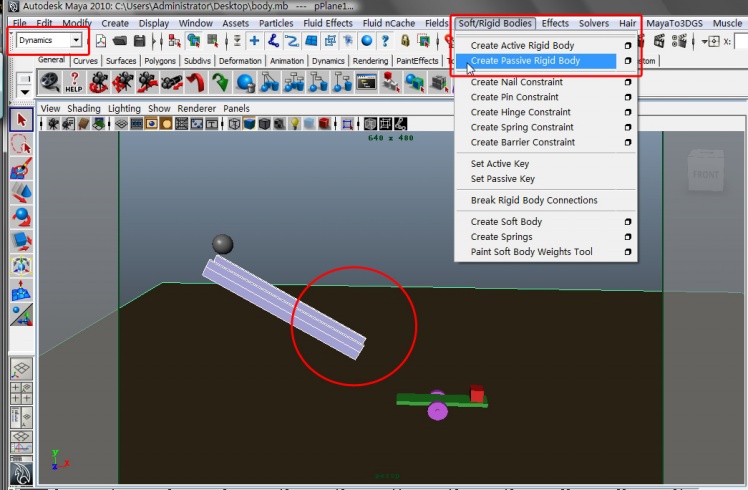Switch to four view layout

[x=21, y=394]
